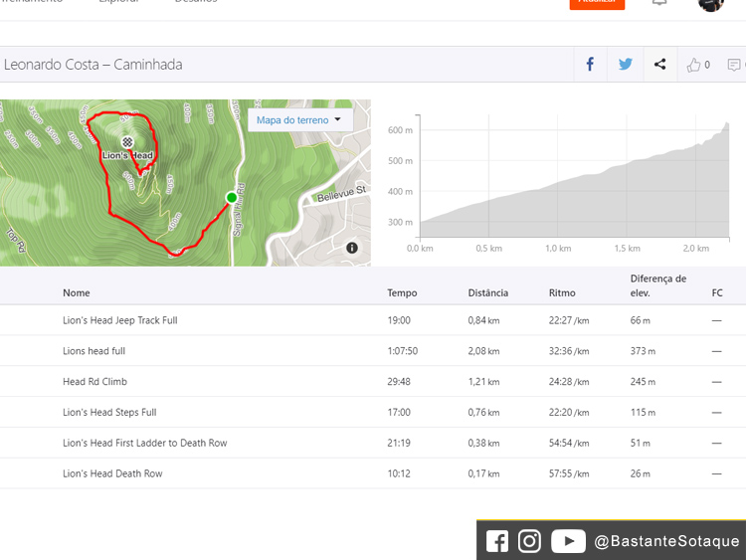Click the 19:00 time value
This screenshot has height=560, width=746.
coord(399,320)
